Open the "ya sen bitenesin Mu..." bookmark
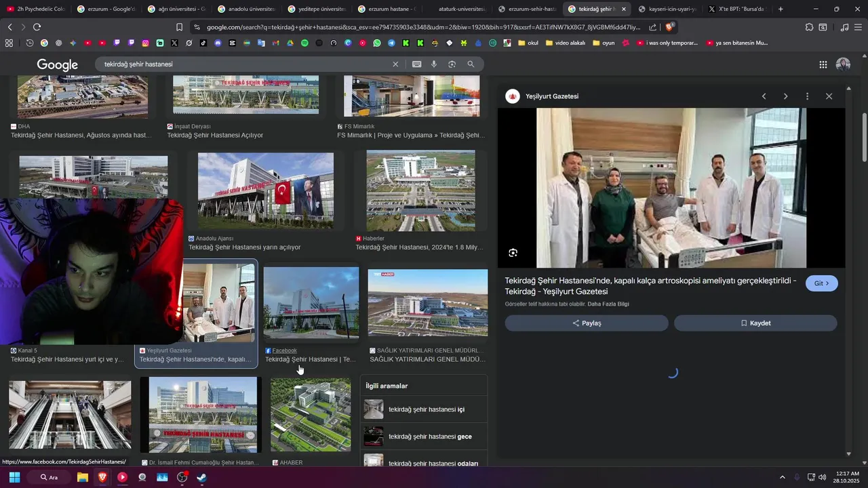The width and height of the screenshot is (868, 488). click(x=737, y=43)
